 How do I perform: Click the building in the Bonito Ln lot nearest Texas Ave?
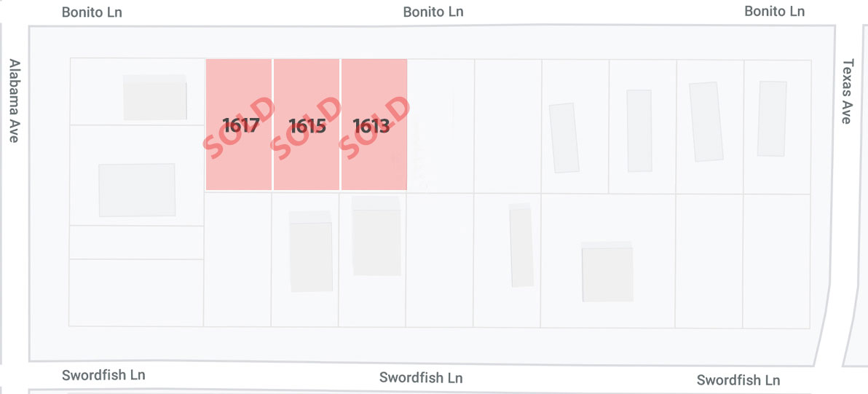pos(772,119)
